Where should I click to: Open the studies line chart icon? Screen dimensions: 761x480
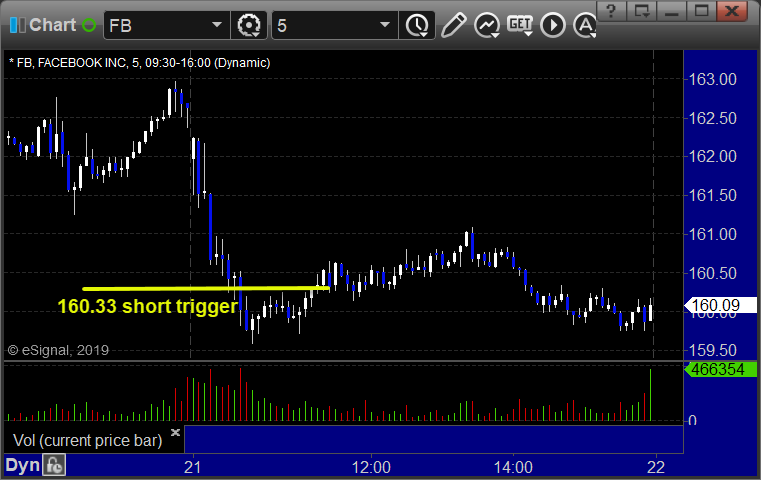tap(487, 25)
